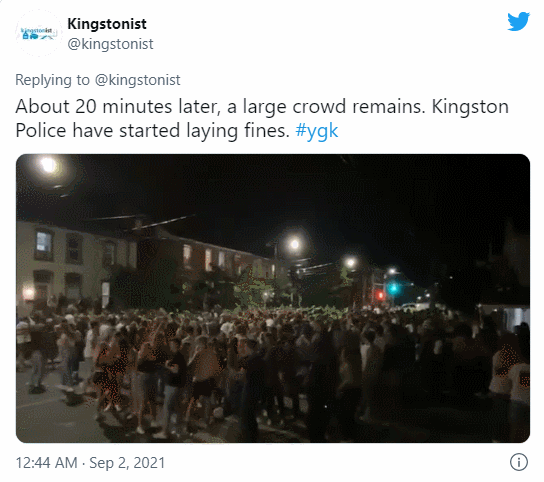Click the green traffic light in the video
544x482 pixels.
tap(393, 288)
